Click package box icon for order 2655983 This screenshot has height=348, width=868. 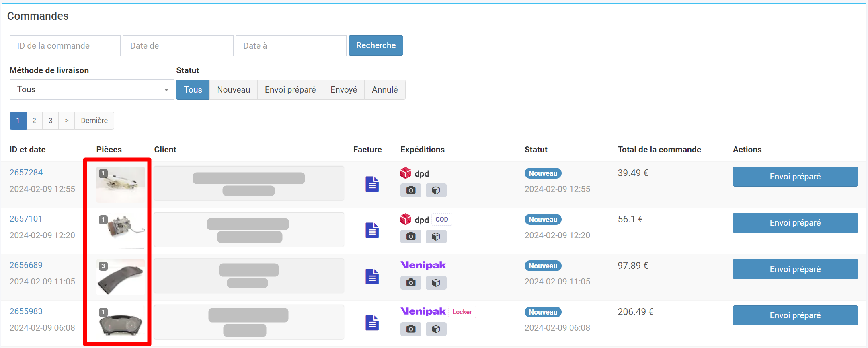(436, 329)
